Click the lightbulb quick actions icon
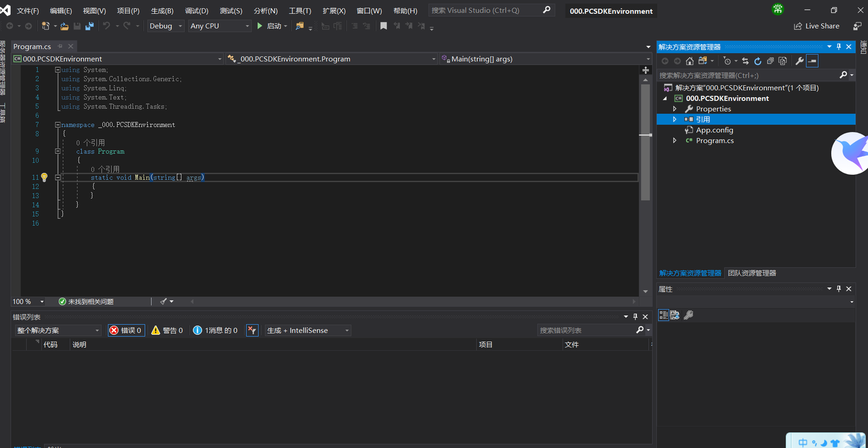 [44, 178]
